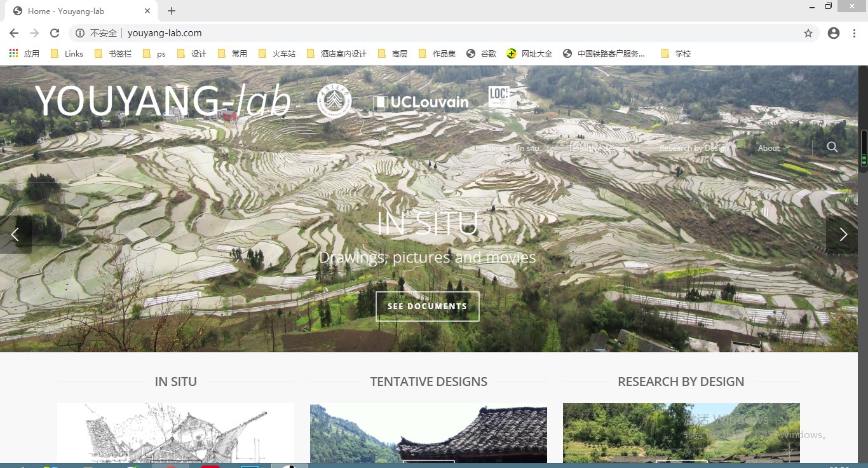
Task: Open the 应用 apps shortcut
Action: (24, 54)
